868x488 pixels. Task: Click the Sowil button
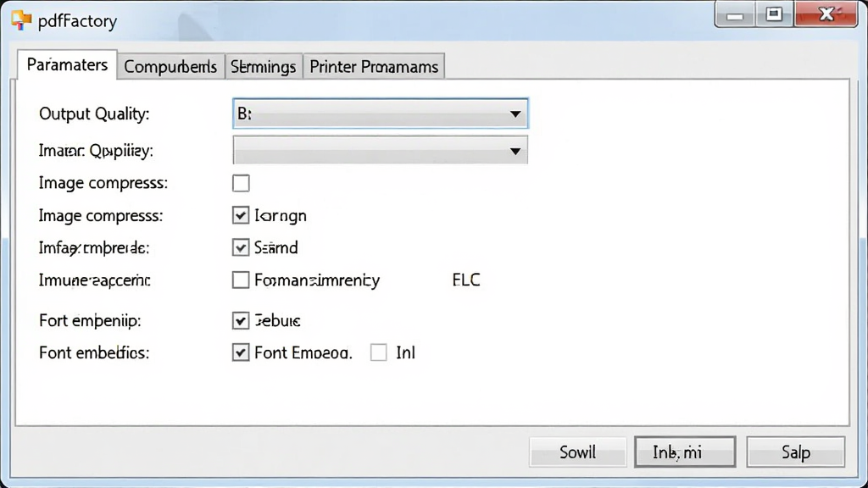coord(577,452)
